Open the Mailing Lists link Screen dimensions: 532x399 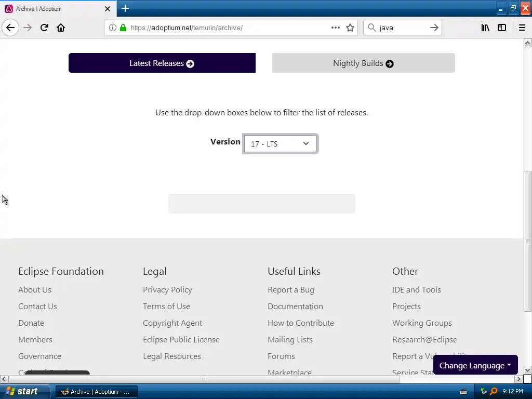click(290, 340)
